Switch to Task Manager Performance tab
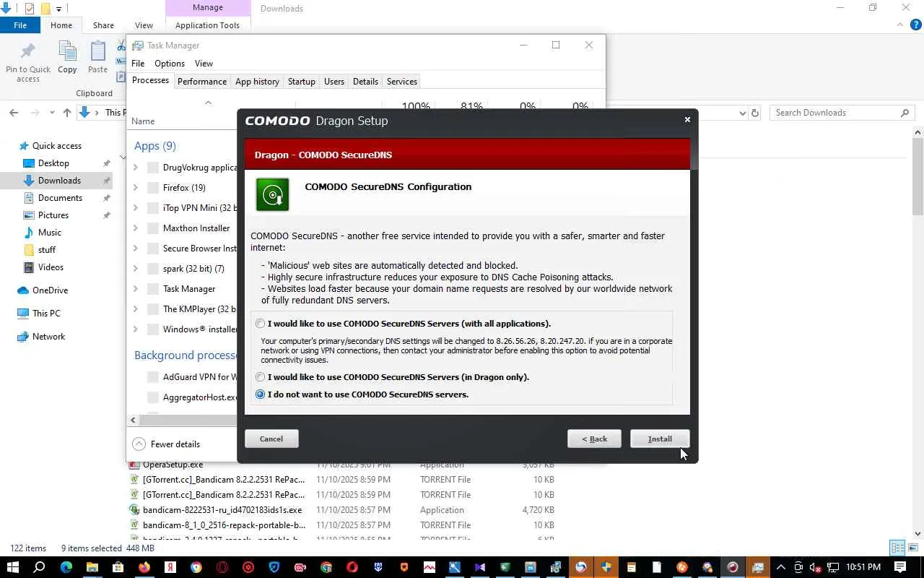The height and width of the screenshot is (578, 924). tap(202, 82)
